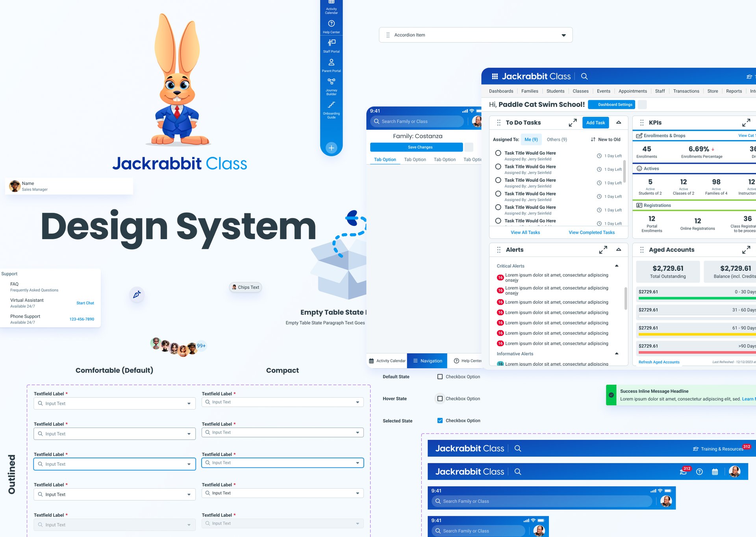Open the Families menu
This screenshot has height=537, width=756.
coord(530,91)
